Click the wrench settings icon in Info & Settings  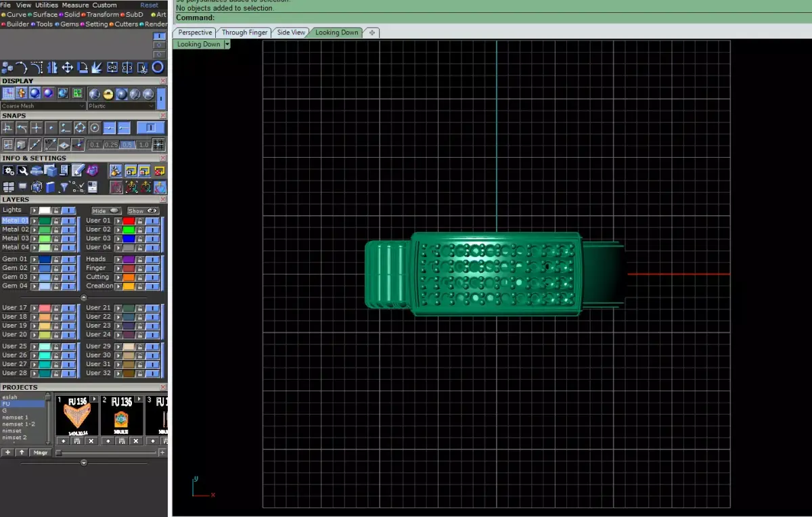(22, 171)
